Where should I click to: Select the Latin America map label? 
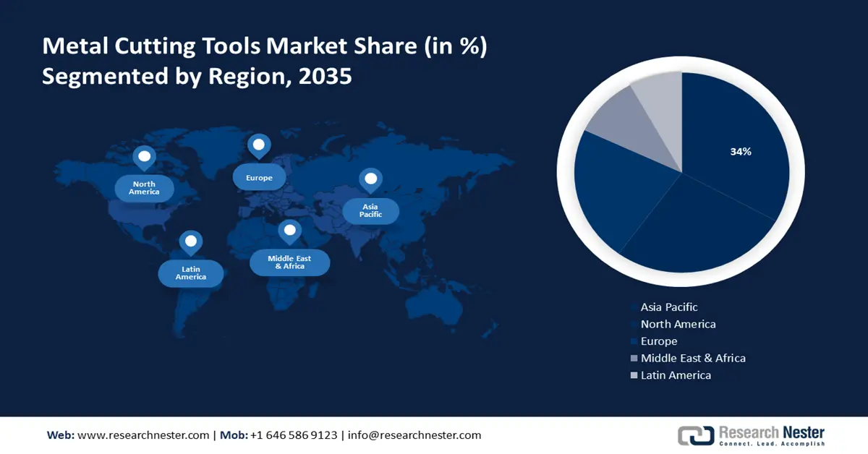[x=191, y=273]
